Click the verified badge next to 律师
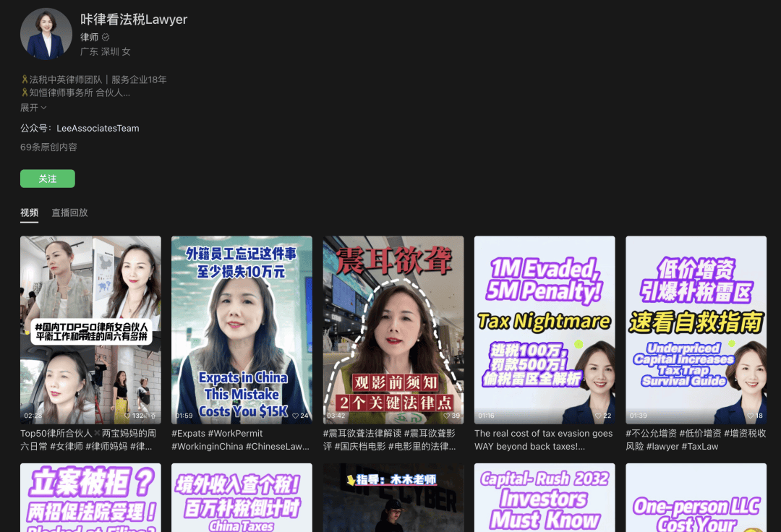The height and width of the screenshot is (532, 781). 106,38
